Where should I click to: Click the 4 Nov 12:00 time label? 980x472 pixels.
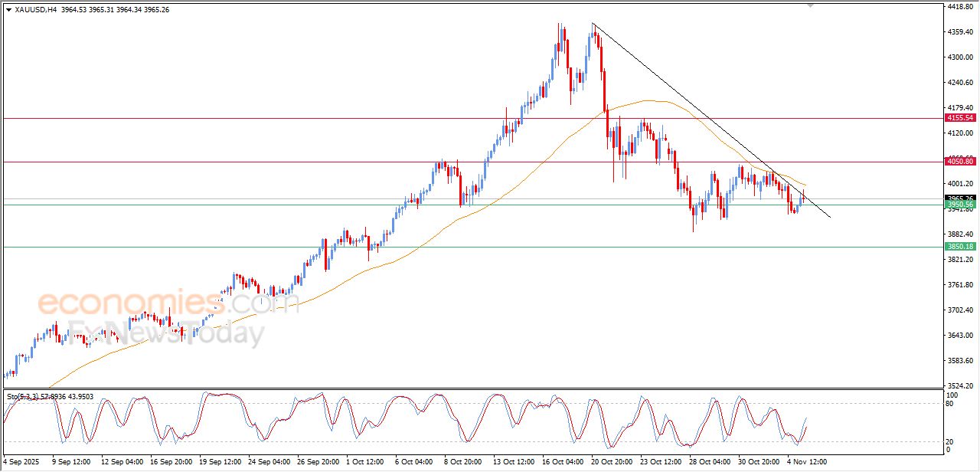808,462
